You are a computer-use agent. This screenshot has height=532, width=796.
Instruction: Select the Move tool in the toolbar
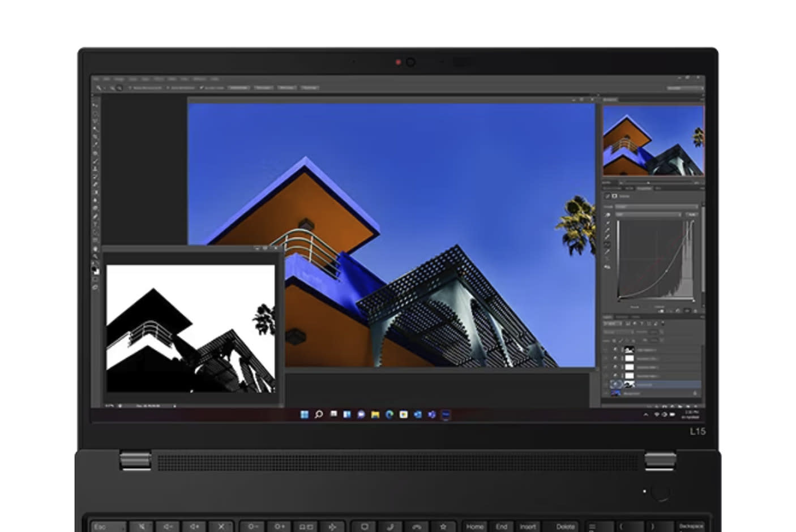click(95, 105)
